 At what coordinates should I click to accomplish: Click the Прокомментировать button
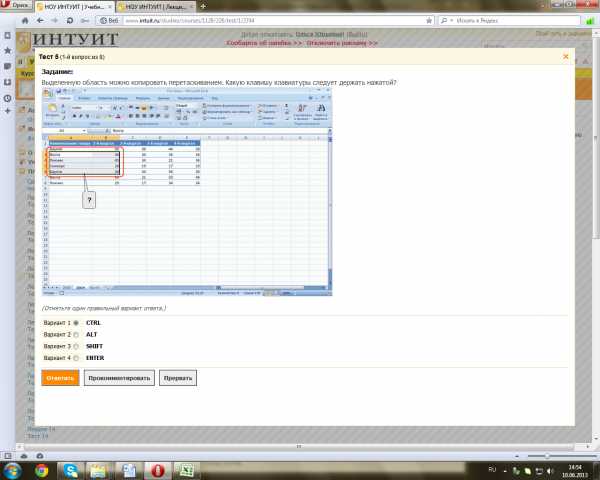[x=119, y=378]
